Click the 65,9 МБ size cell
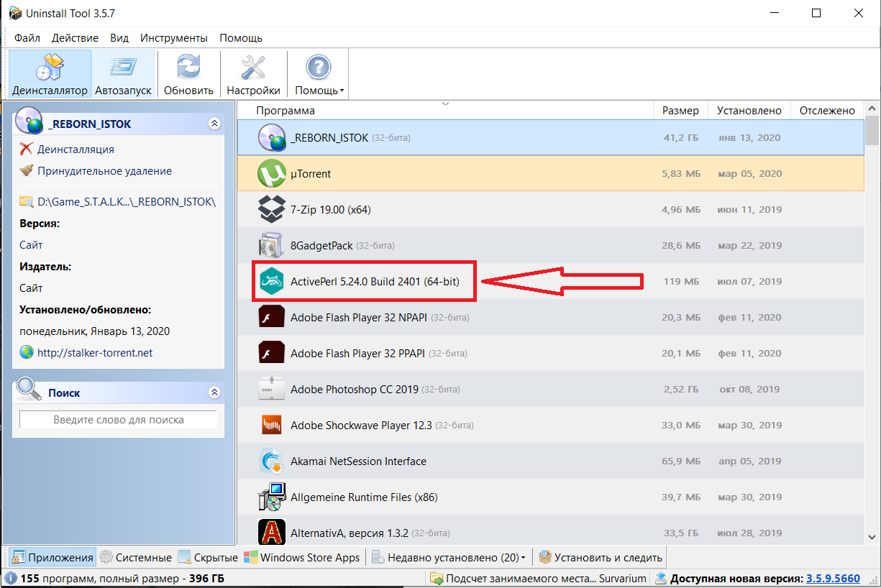Image resolution: width=881 pixels, height=588 pixels. tap(682, 461)
